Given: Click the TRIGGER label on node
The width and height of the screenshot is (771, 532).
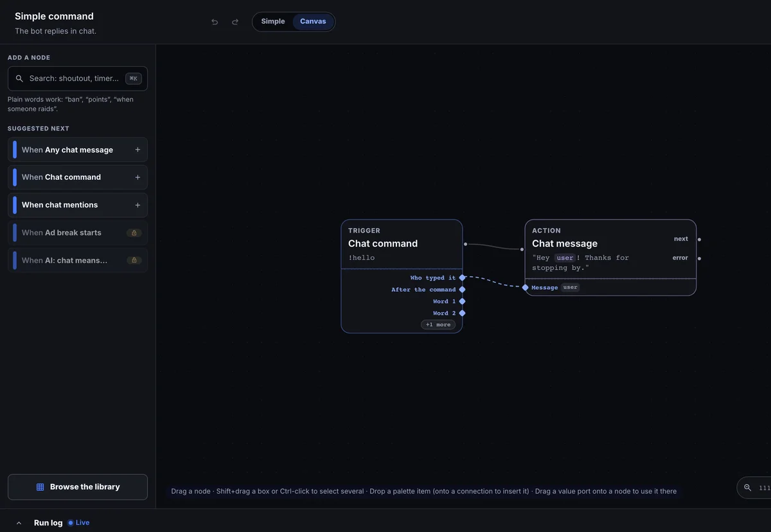Looking at the screenshot, I should (x=364, y=231).
